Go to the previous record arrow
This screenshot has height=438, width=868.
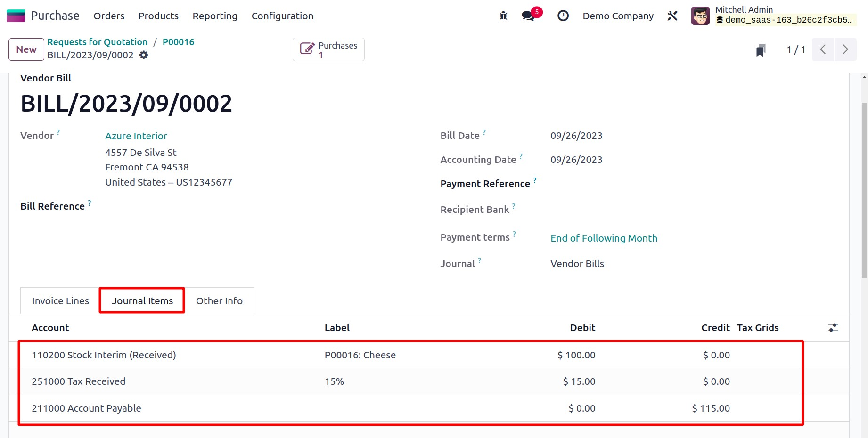[823, 49]
